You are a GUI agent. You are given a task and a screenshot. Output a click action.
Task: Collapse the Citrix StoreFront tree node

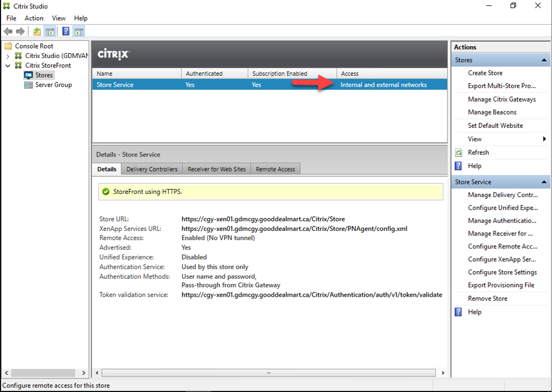8,66
